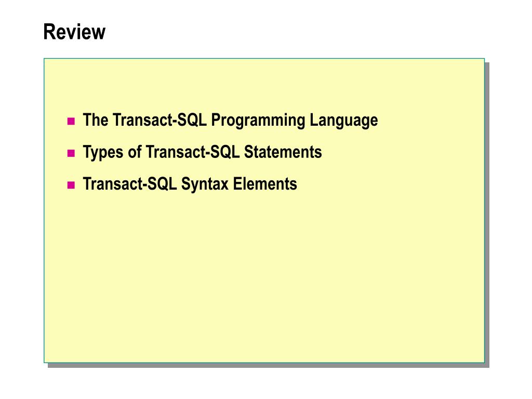The height and width of the screenshot is (399, 532).
Task: Click the magenta bullet beside Types of Statements
Action: tap(71, 153)
